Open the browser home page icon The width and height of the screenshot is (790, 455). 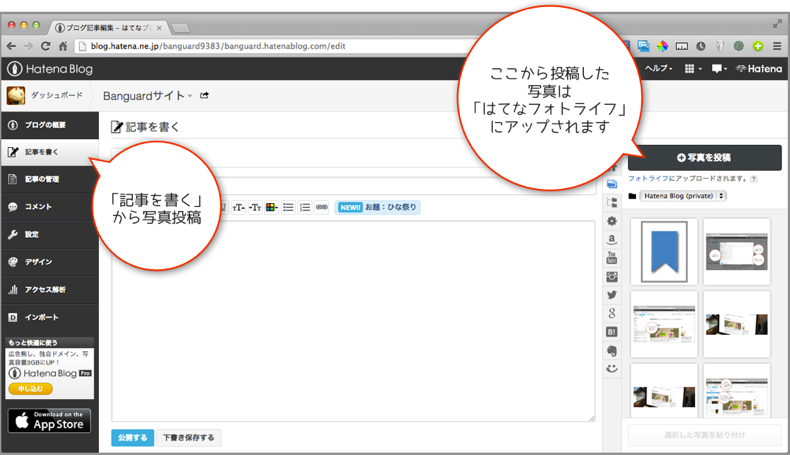point(62,46)
